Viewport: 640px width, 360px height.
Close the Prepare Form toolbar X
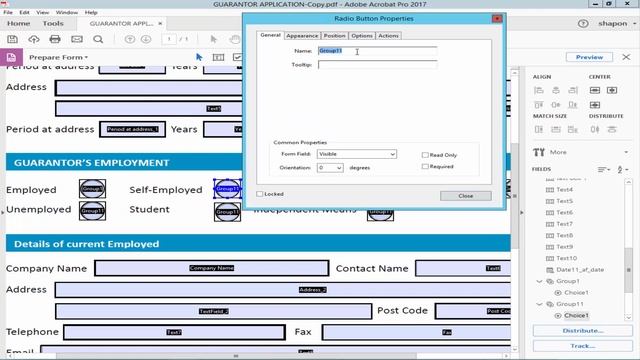click(x=626, y=57)
